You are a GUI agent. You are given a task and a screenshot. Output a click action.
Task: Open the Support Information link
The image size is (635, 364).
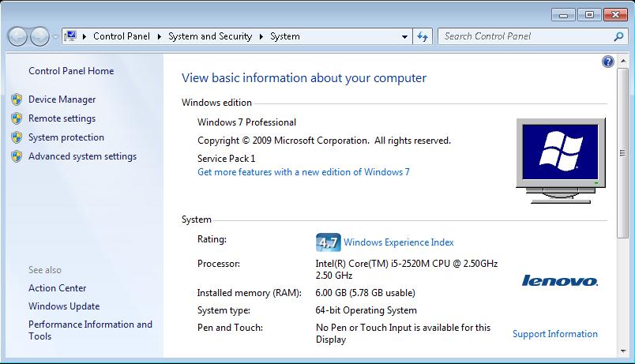(554, 334)
